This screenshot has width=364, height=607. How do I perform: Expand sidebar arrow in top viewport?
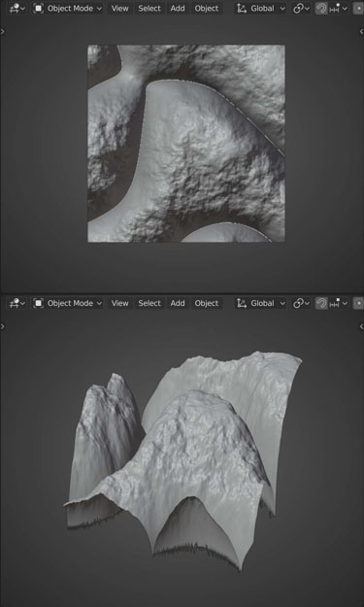click(361, 32)
